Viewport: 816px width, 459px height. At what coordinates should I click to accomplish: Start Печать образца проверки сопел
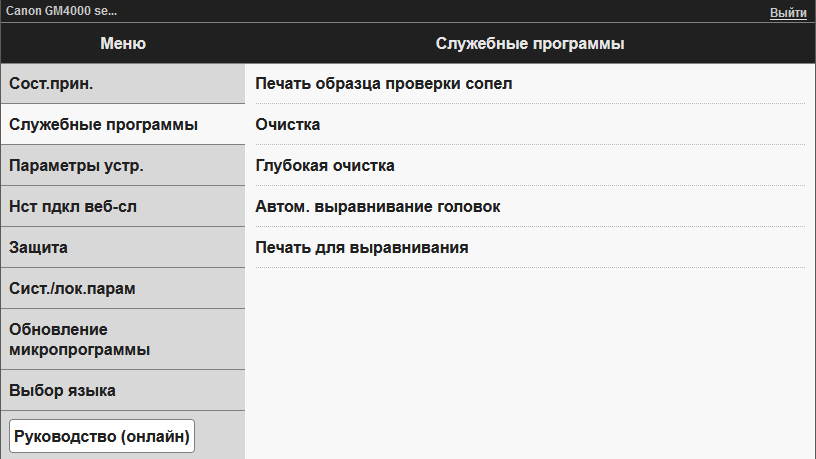pyautogui.click(x=384, y=84)
